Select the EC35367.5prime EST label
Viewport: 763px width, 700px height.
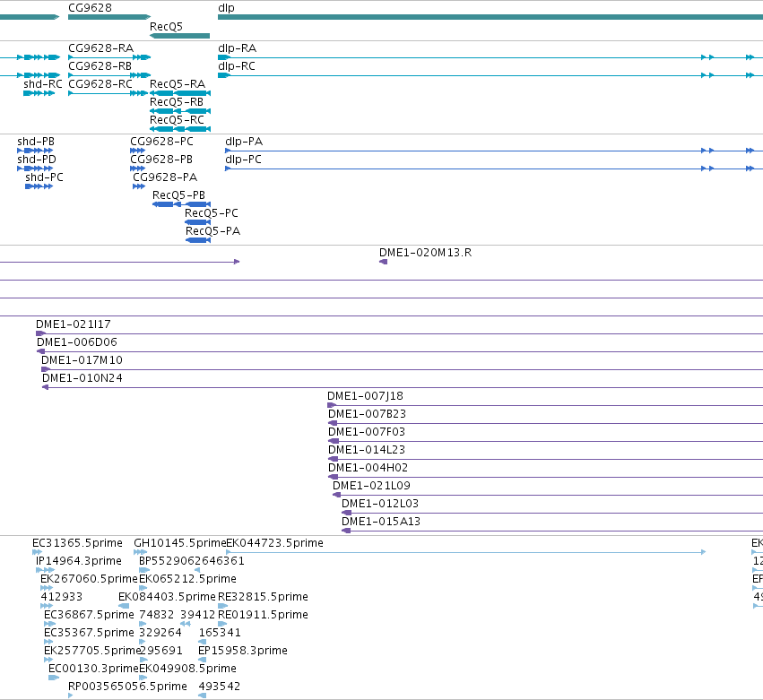click(89, 634)
